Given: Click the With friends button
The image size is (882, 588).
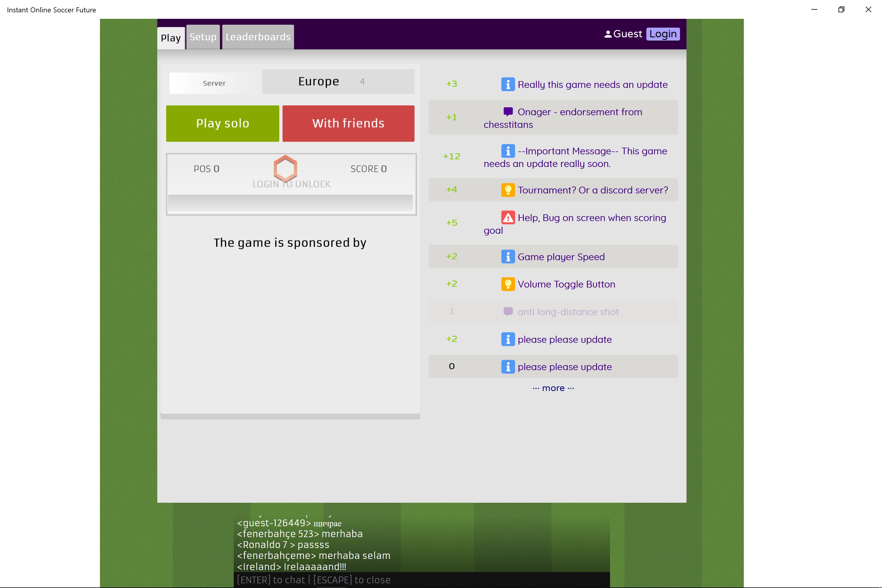Looking at the screenshot, I should click(x=348, y=123).
